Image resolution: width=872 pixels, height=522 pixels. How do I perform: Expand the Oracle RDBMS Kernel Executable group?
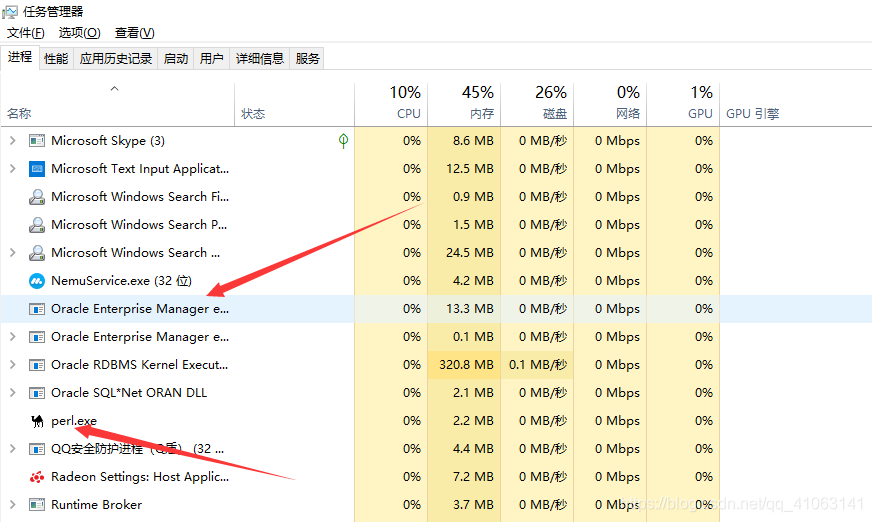point(12,365)
